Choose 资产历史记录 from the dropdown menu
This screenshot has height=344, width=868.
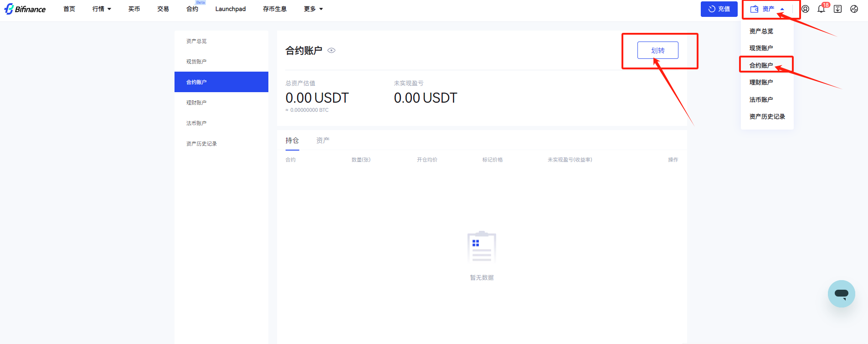(x=767, y=117)
